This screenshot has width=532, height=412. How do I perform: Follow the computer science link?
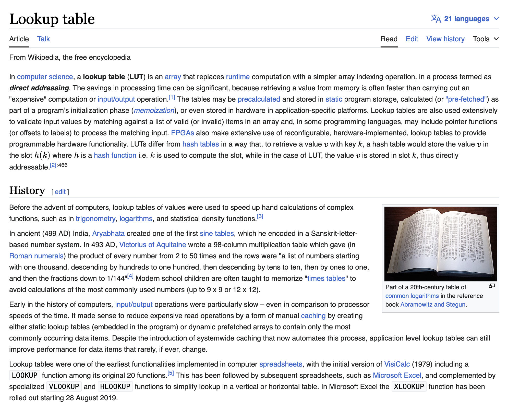click(45, 77)
